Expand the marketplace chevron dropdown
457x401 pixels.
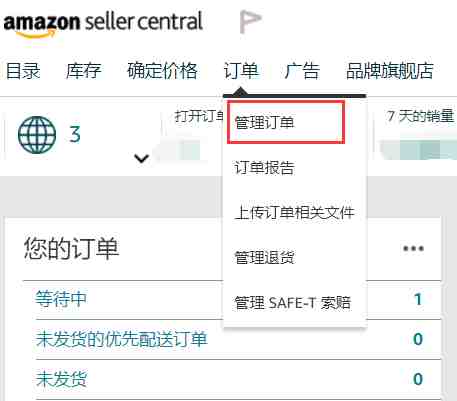tap(141, 158)
